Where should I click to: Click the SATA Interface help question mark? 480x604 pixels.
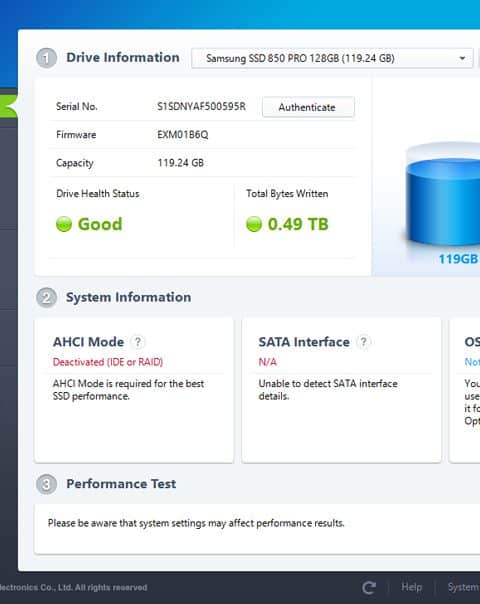[363, 342]
